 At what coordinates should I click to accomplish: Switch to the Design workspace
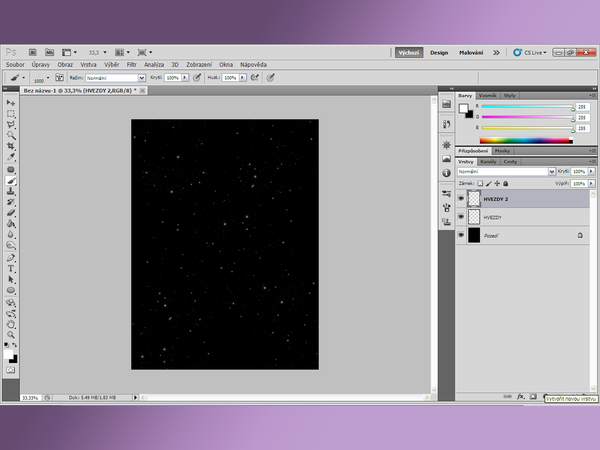coord(439,52)
